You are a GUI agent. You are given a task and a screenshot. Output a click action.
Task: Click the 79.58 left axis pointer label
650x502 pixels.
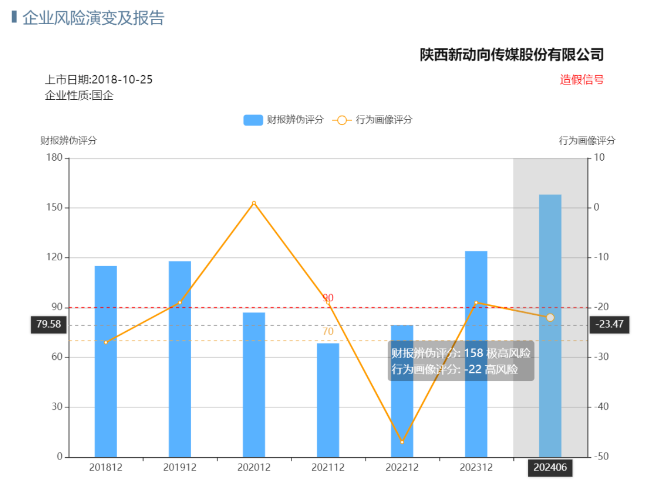click(x=49, y=325)
